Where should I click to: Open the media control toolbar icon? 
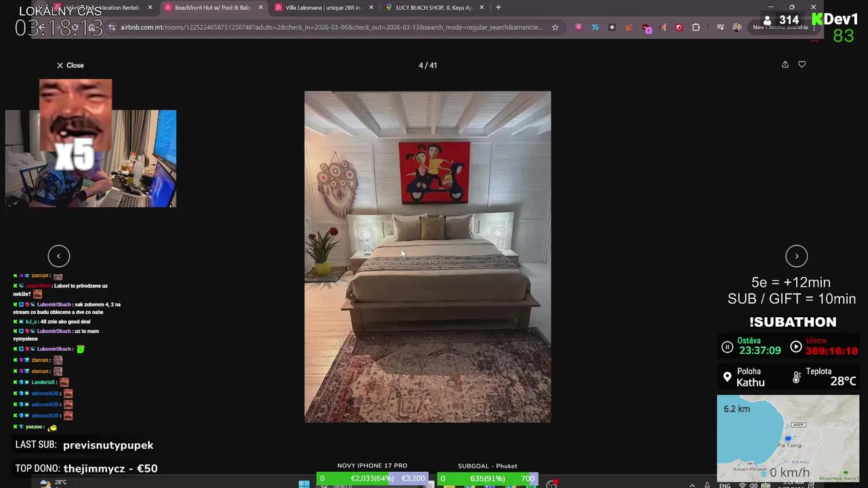(x=720, y=27)
